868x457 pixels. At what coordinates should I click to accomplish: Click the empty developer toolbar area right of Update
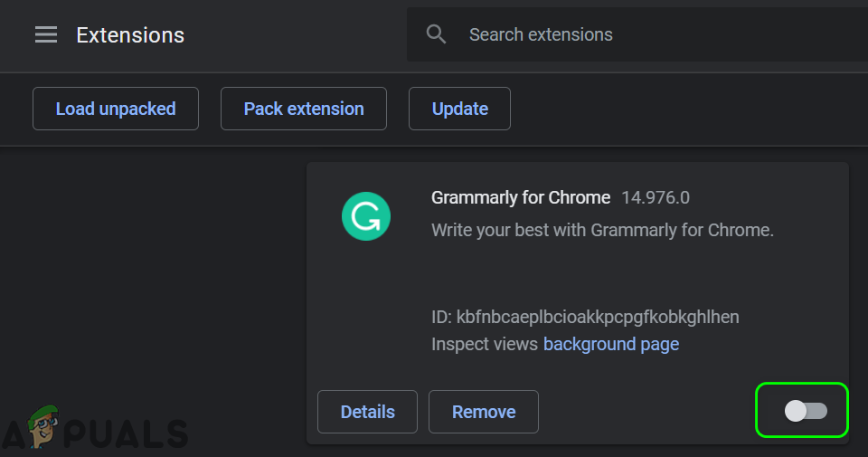tap(687, 109)
